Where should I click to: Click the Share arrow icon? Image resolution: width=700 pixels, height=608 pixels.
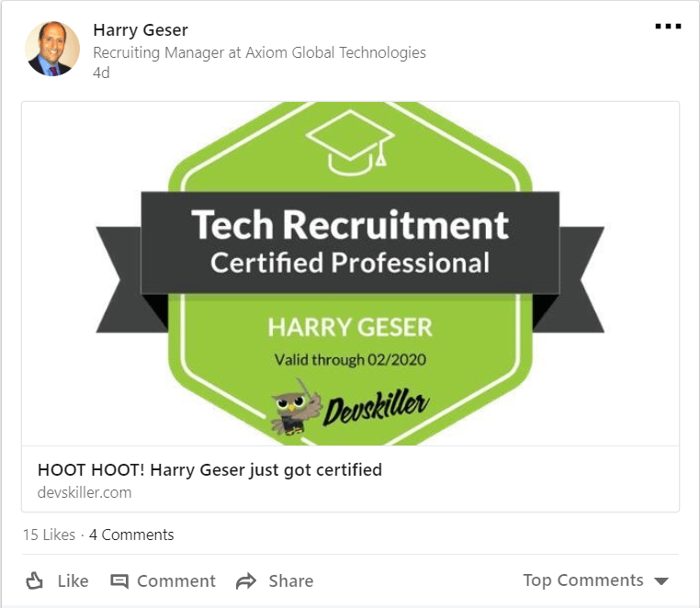tap(245, 580)
